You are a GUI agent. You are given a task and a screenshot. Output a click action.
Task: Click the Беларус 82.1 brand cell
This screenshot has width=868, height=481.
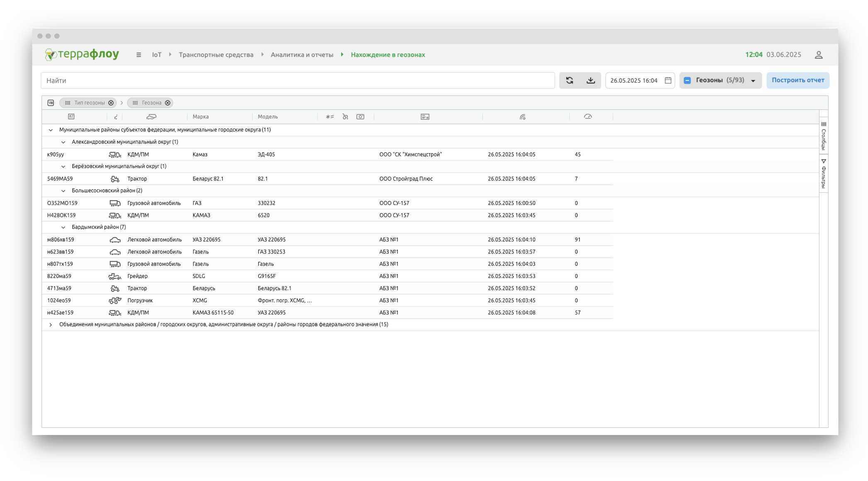click(208, 179)
